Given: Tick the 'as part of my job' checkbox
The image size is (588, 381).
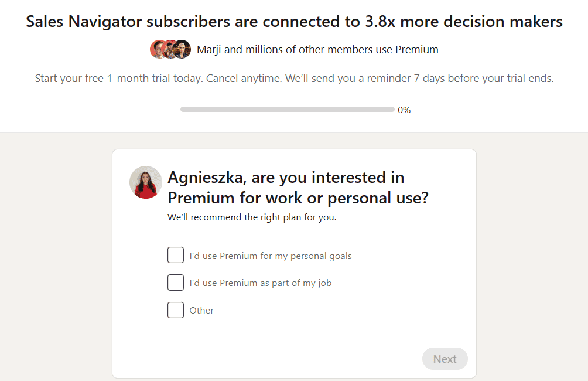Looking at the screenshot, I should [176, 283].
